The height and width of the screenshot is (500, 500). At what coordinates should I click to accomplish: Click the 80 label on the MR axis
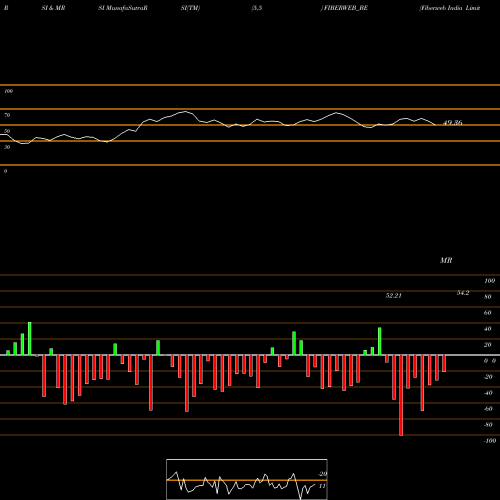[x=488, y=297]
